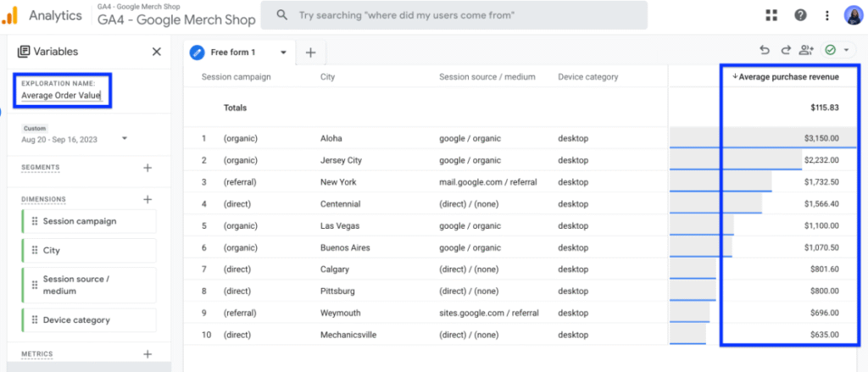Image resolution: width=868 pixels, height=372 pixels.
Task: Open dropdown arrow next to green checkmark
Action: coord(846,50)
